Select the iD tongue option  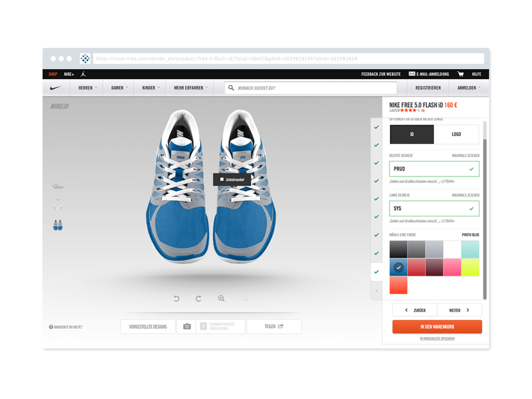(412, 135)
